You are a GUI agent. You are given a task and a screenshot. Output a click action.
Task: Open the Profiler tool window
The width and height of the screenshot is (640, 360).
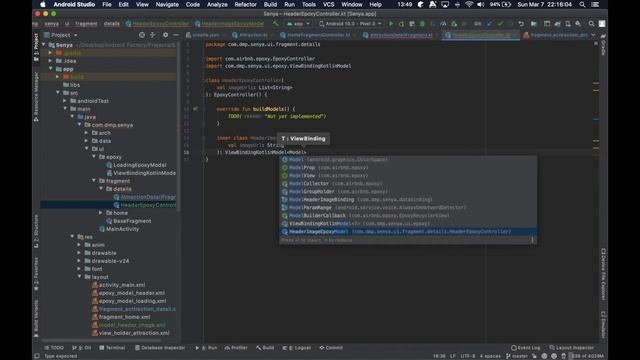click(x=236, y=348)
